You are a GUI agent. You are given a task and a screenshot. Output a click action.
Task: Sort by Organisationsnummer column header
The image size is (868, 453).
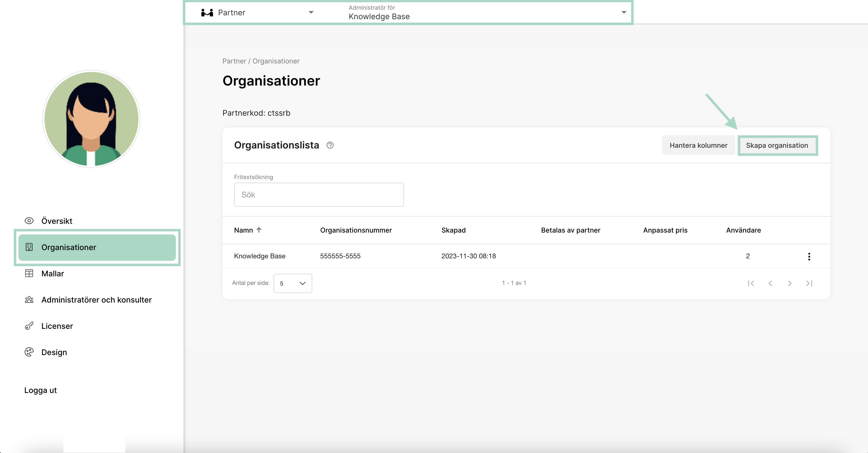(356, 230)
